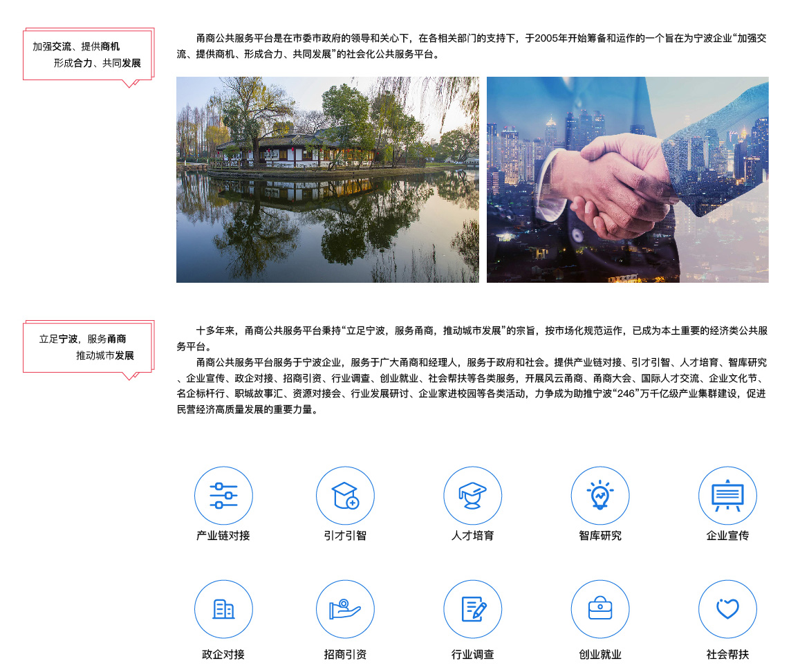
Task: Open the 社会帮扶 heart icon
Action: [x=727, y=609]
